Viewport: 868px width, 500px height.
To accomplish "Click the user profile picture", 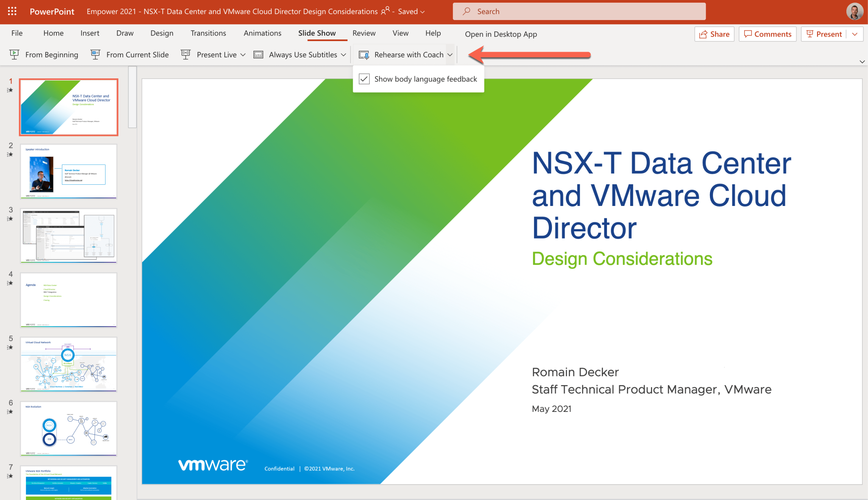I will tap(854, 11).
